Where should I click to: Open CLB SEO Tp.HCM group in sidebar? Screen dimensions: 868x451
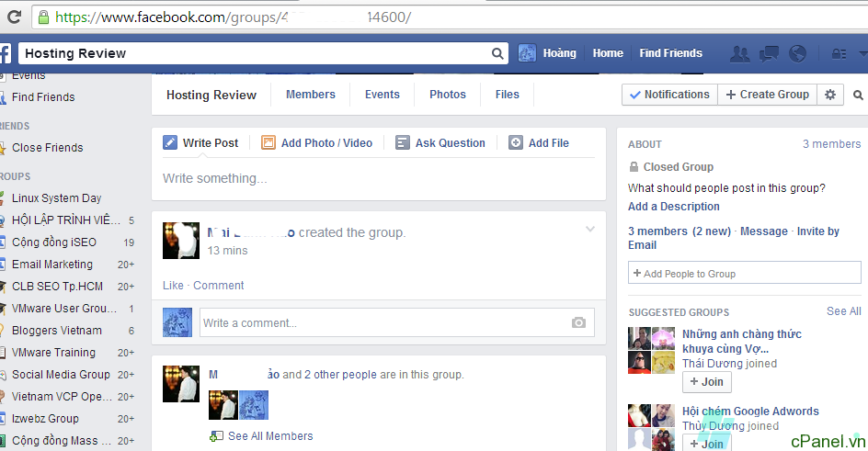pyautogui.click(x=58, y=287)
